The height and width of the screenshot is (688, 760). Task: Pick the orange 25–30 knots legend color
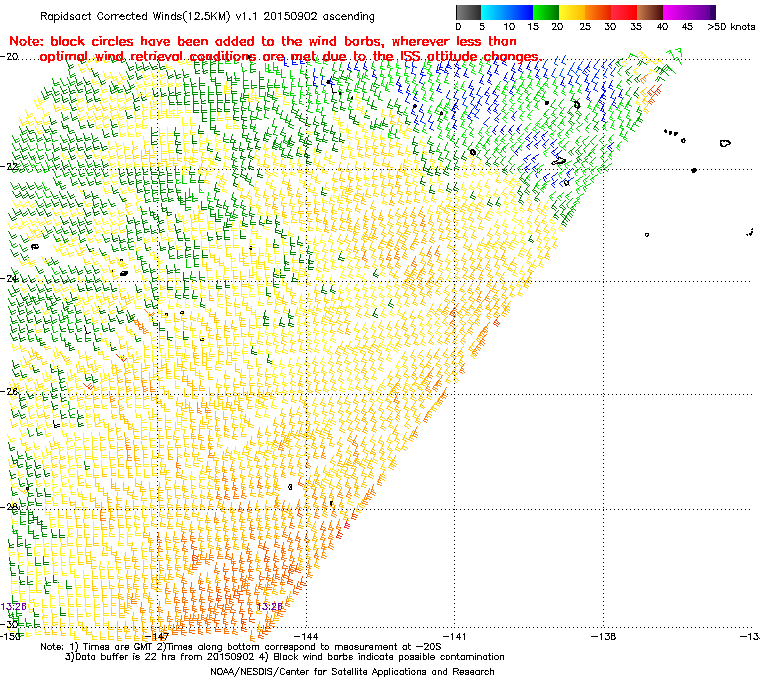coord(598,12)
